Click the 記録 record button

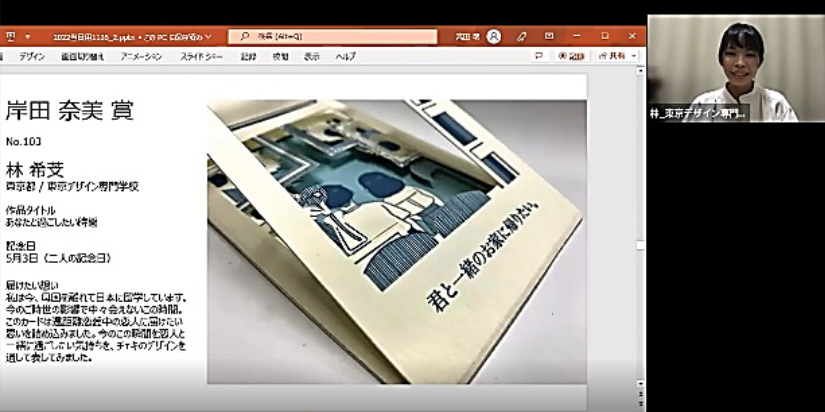point(569,57)
